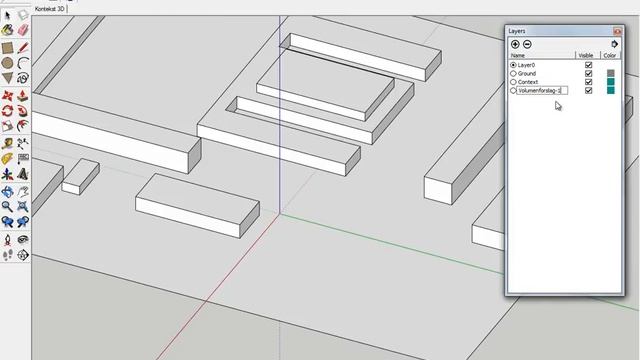Open the Layers panel details arrow menu

(x=615, y=44)
